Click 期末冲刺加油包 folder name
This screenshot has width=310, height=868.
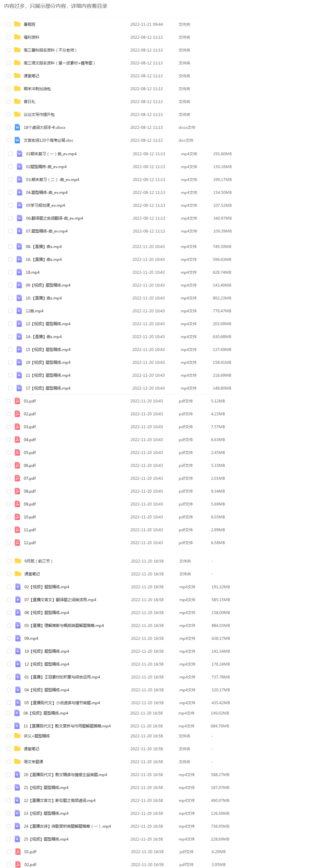(x=37, y=89)
